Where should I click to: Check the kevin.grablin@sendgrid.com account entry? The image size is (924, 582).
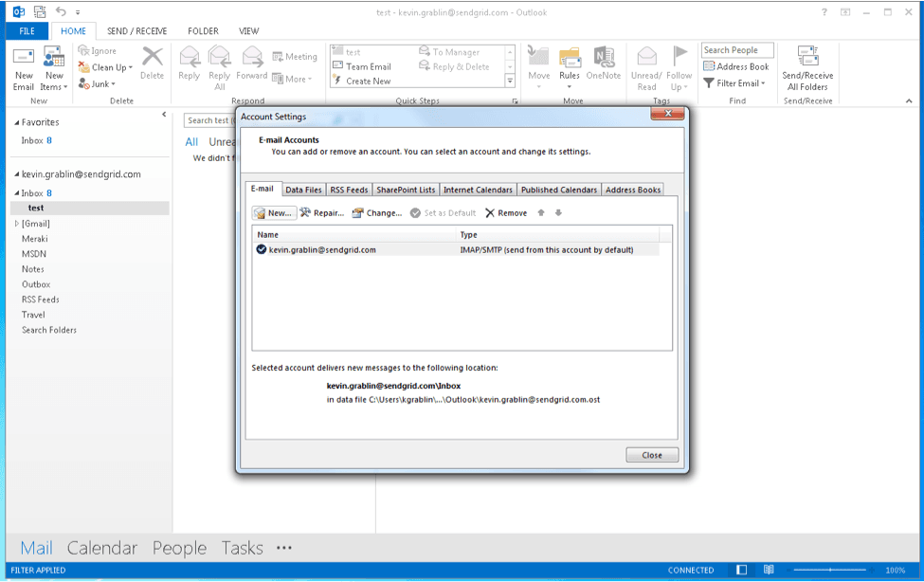click(x=260, y=249)
